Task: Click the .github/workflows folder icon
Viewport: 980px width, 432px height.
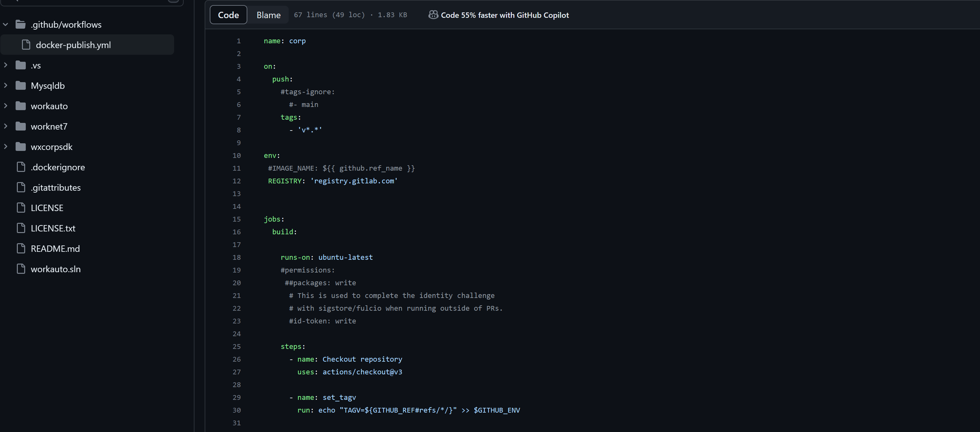Action: pyautogui.click(x=21, y=25)
